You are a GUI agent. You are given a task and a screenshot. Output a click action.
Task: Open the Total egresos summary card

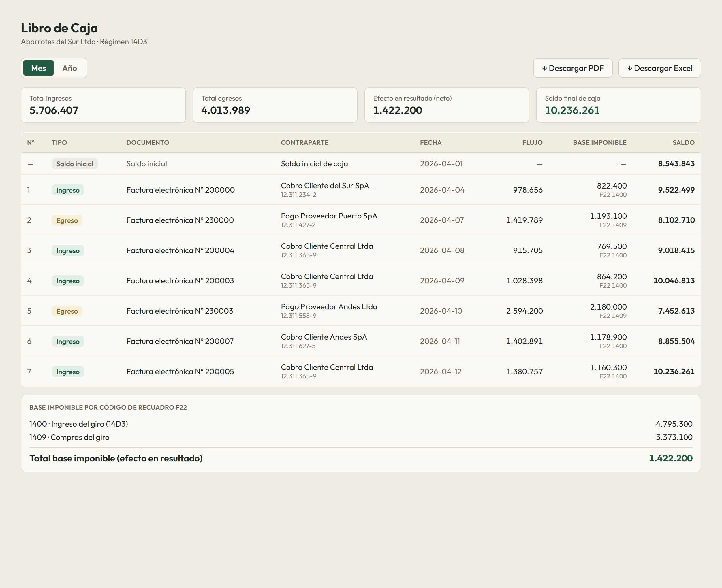(275, 105)
